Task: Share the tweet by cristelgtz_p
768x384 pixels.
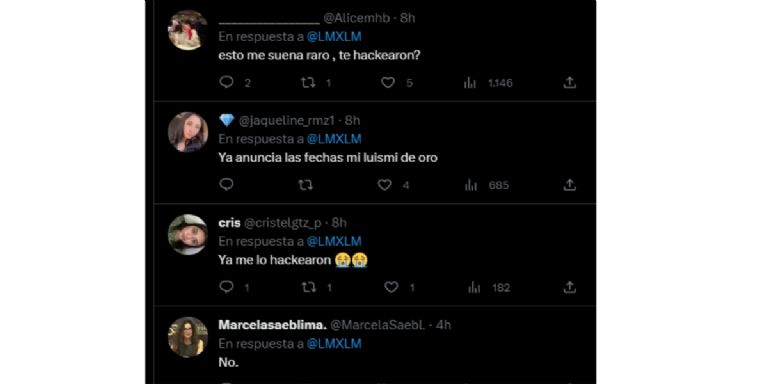Action: pos(569,287)
